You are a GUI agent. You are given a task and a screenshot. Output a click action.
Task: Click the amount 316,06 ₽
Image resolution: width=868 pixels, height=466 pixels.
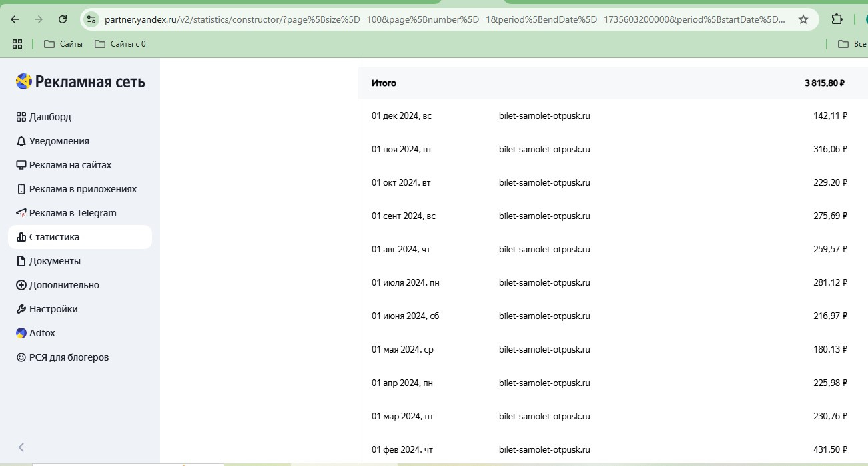(830, 149)
